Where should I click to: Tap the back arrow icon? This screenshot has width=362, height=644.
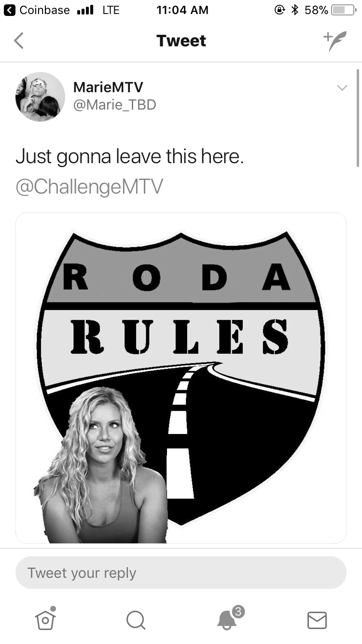[19, 41]
